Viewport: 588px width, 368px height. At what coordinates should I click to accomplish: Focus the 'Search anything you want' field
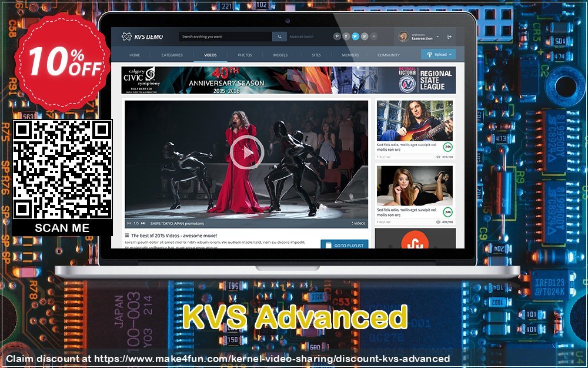click(x=225, y=37)
